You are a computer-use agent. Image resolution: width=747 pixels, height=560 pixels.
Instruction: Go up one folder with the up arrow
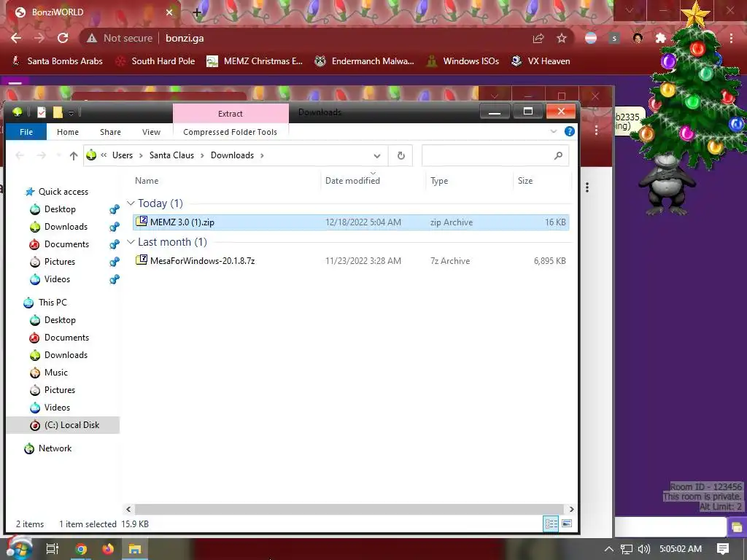point(74,155)
